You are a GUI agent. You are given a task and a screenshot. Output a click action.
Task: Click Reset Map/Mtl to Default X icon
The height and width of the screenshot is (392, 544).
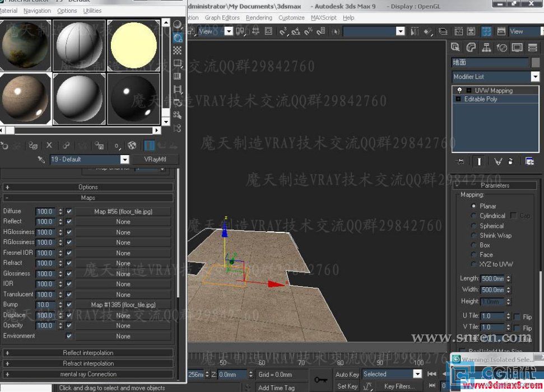coord(49,146)
